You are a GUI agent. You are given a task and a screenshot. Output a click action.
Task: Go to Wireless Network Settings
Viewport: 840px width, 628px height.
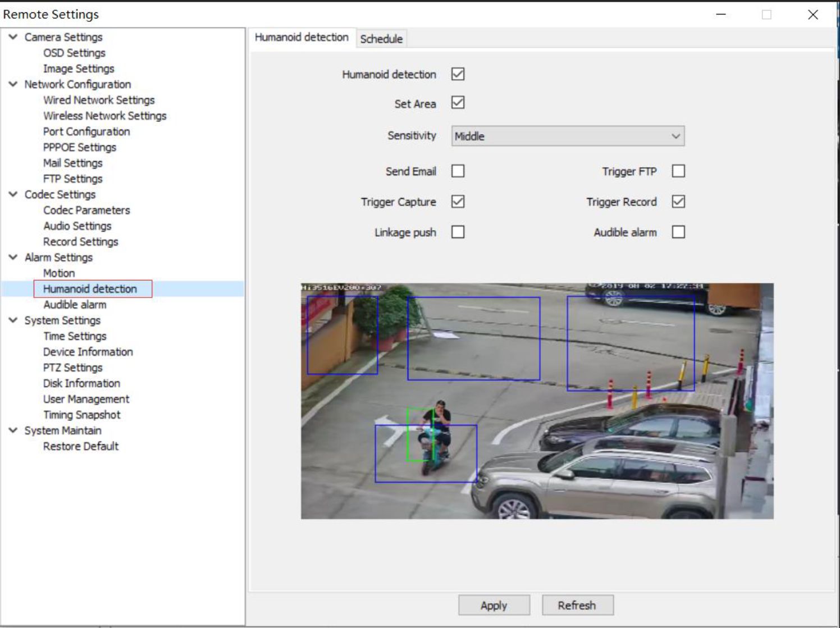point(104,116)
